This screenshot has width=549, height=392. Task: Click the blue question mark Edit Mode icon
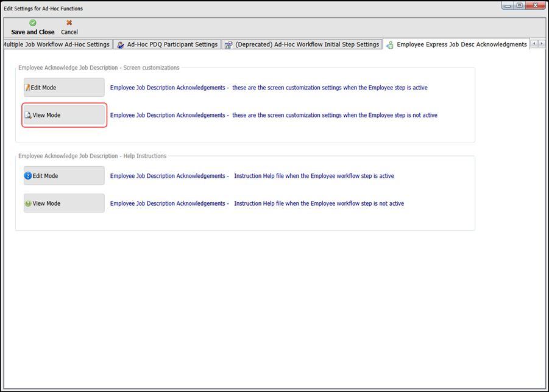(x=28, y=176)
